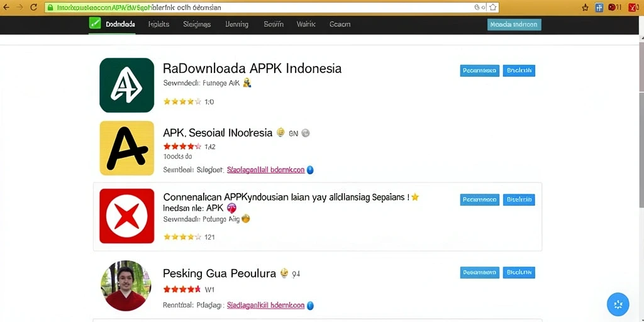
Task: Open the yellow APK Sesoiad app icon
Action: [x=126, y=148]
